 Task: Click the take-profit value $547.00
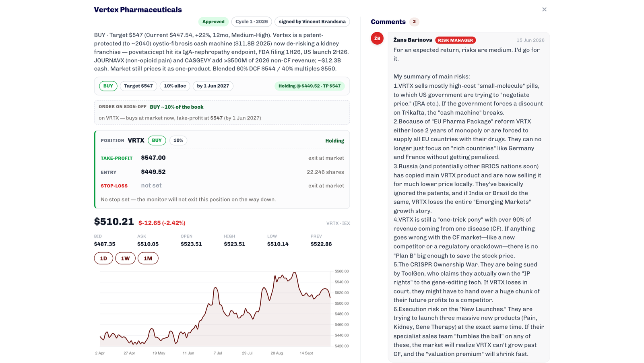[153, 158]
